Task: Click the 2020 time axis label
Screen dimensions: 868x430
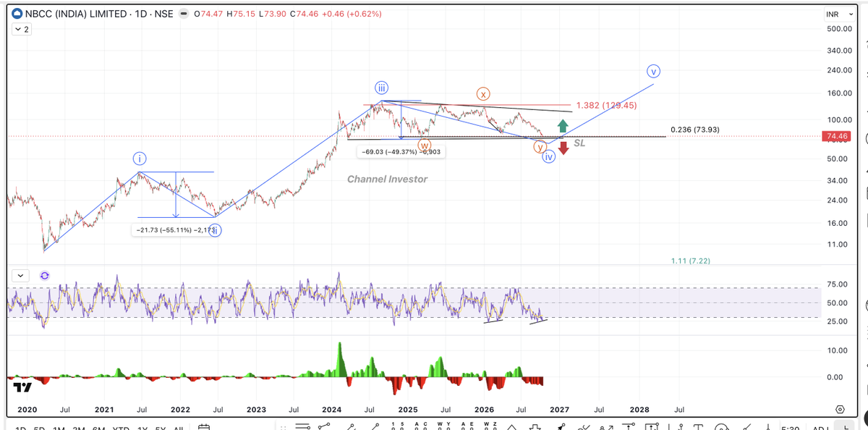Action: point(27,410)
